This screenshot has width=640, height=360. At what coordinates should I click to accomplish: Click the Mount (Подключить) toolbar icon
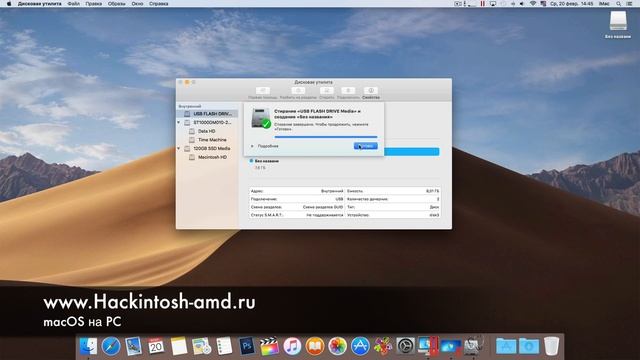pyautogui.click(x=348, y=91)
